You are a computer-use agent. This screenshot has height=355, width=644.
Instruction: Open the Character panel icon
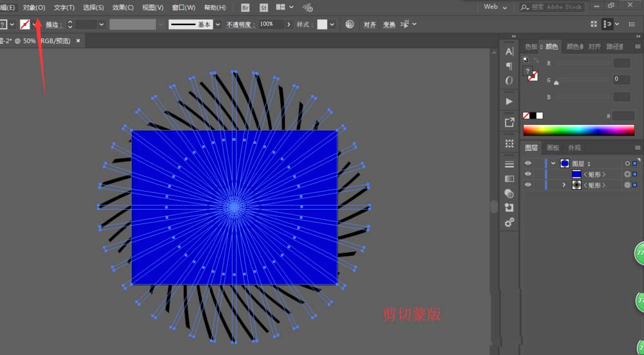click(509, 51)
